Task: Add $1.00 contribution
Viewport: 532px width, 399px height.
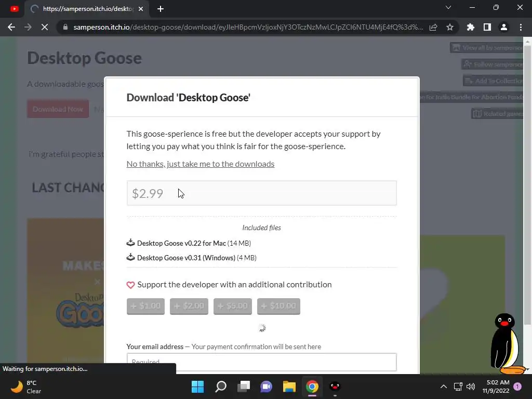Action: [x=145, y=307]
